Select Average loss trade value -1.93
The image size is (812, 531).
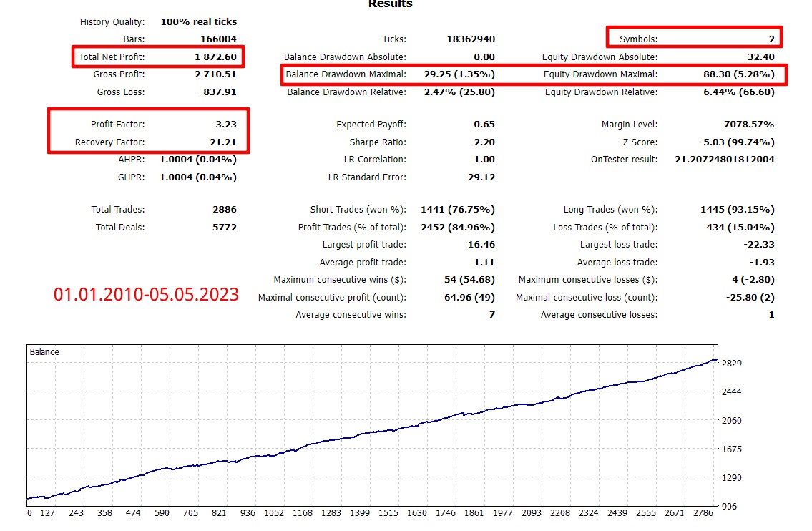762,262
